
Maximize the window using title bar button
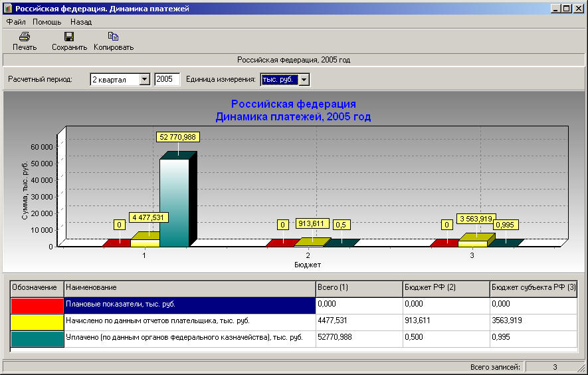[x=567, y=9]
